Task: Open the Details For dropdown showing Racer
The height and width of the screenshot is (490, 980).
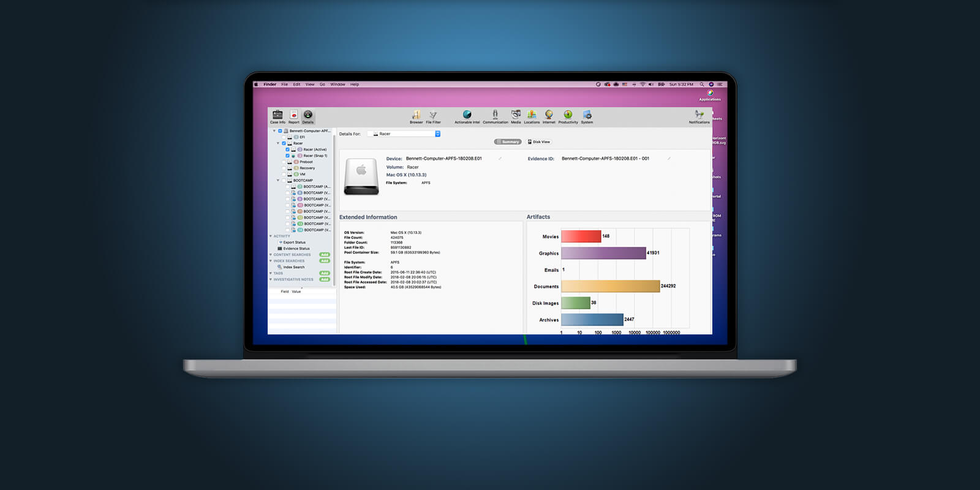Action: coord(404,134)
